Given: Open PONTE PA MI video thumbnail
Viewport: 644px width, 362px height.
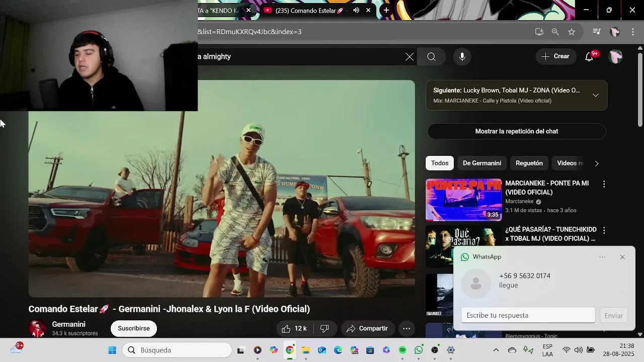Looking at the screenshot, I should (x=463, y=200).
